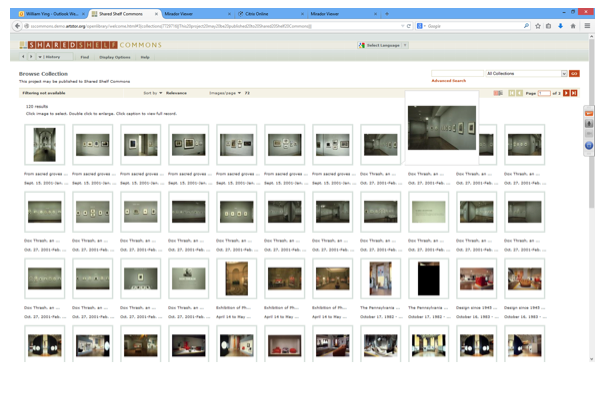
Task: Open the Display Options menu
Action: [x=115, y=57]
